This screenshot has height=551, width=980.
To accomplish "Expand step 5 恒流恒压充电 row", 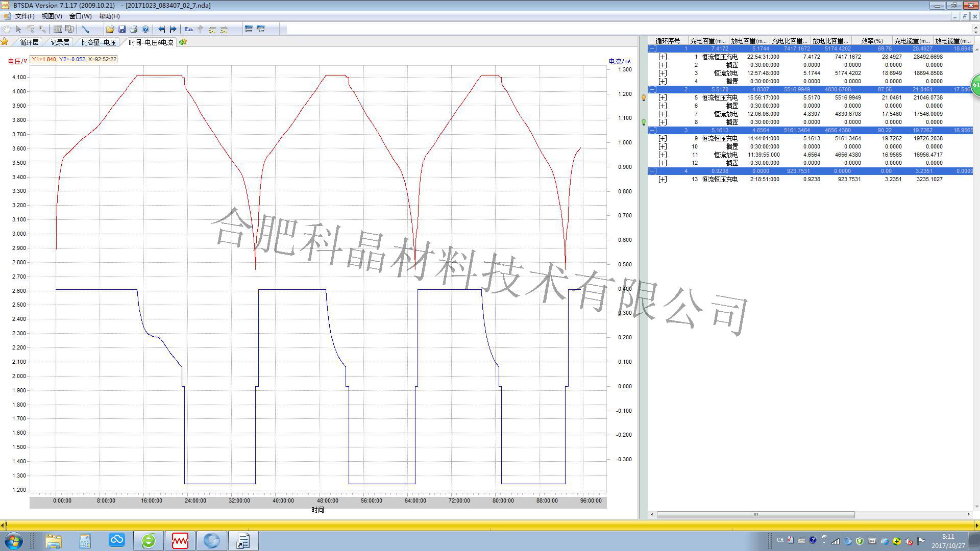I will coord(663,97).
